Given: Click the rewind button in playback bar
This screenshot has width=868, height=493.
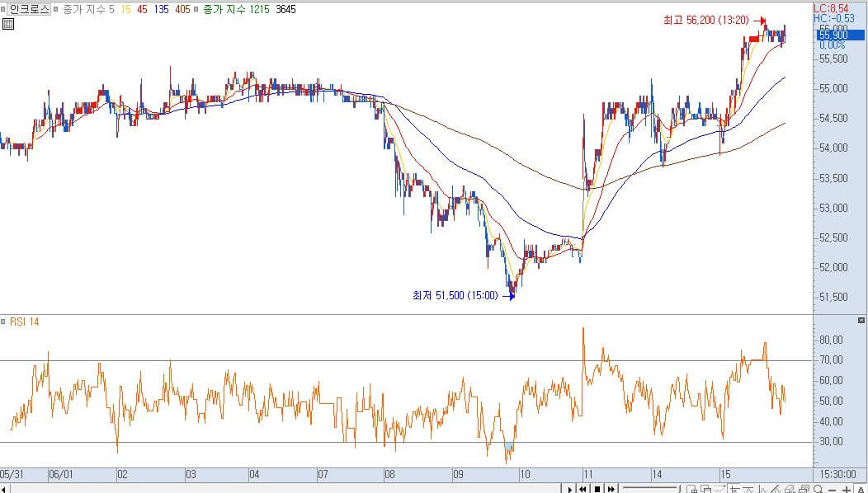Looking at the screenshot, I should [x=583, y=489].
